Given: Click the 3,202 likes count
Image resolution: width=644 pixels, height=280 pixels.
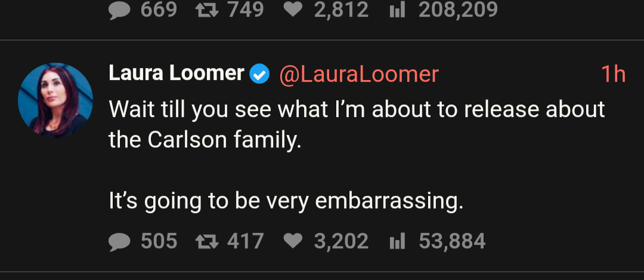Looking at the screenshot, I should (341, 241).
